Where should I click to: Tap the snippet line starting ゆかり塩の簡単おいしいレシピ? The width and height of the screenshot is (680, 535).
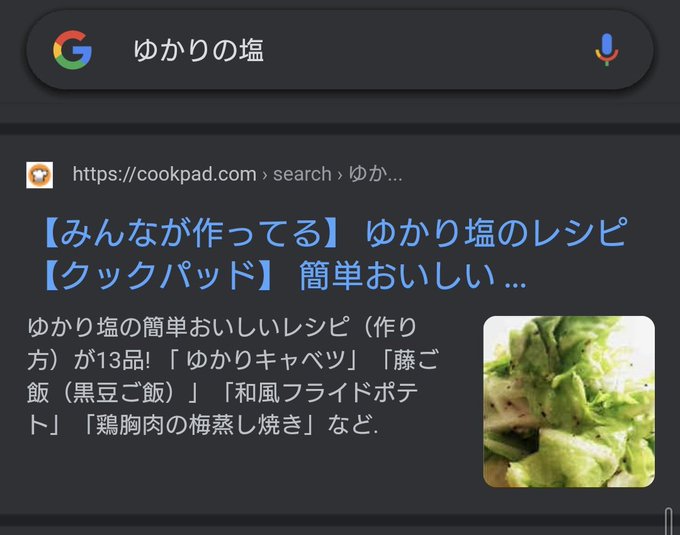click(x=222, y=327)
